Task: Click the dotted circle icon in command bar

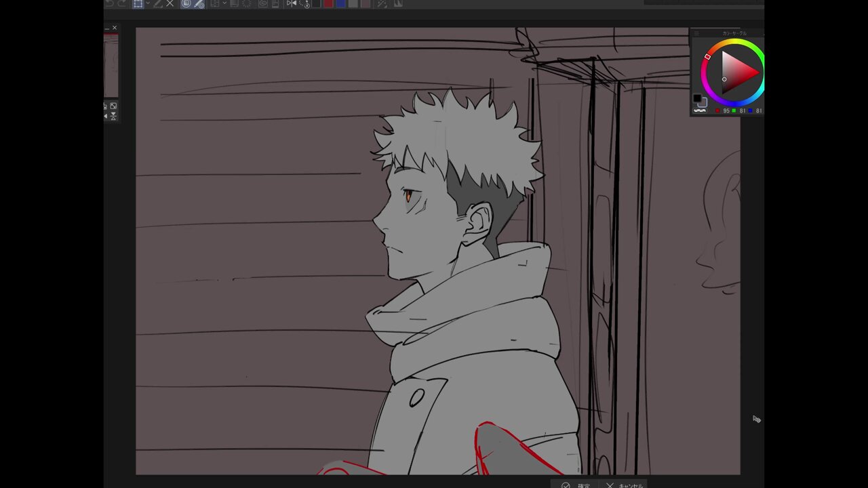Action: point(248,3)
